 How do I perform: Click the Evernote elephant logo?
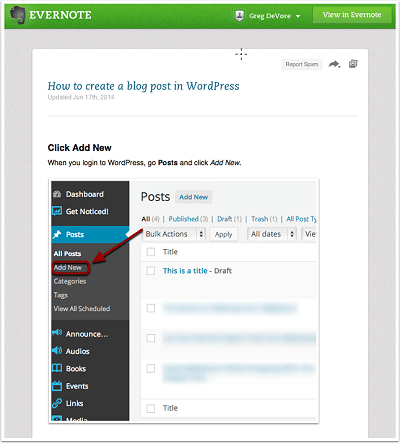pos(17,15)
